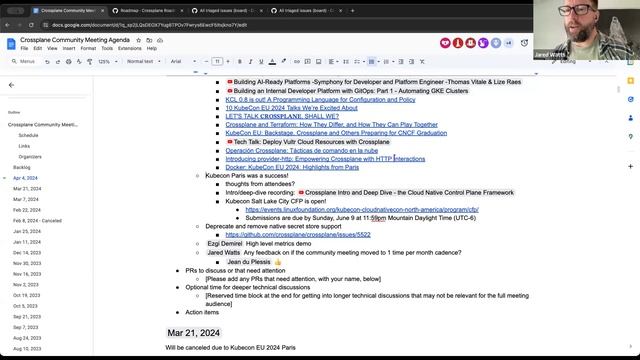Undo the last edit
Image resolution: width=640 pixels, height=360 pixels.
(47, 62)
